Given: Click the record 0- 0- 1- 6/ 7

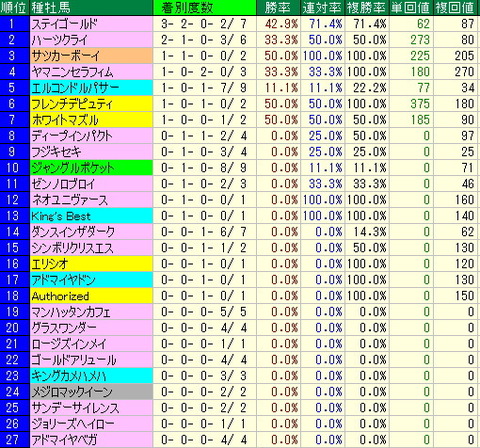Looking at the screenshot, I should coord(204,232).
